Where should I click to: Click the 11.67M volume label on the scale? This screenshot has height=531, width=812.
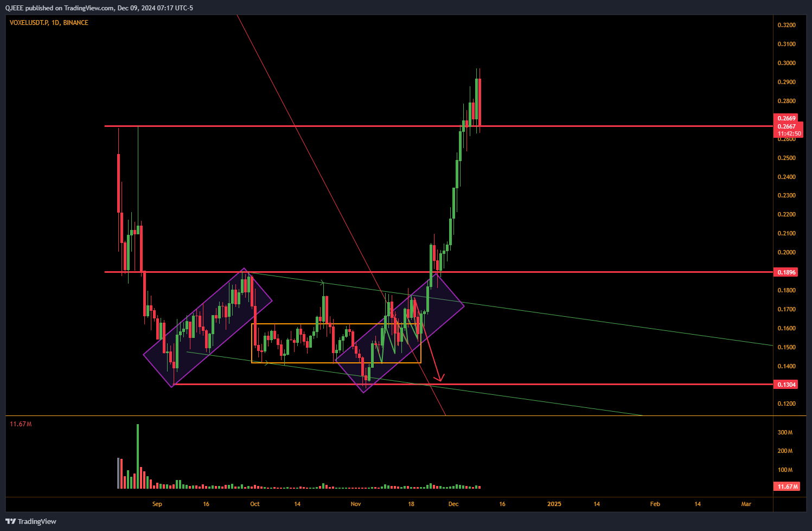(x=787, y=487)
